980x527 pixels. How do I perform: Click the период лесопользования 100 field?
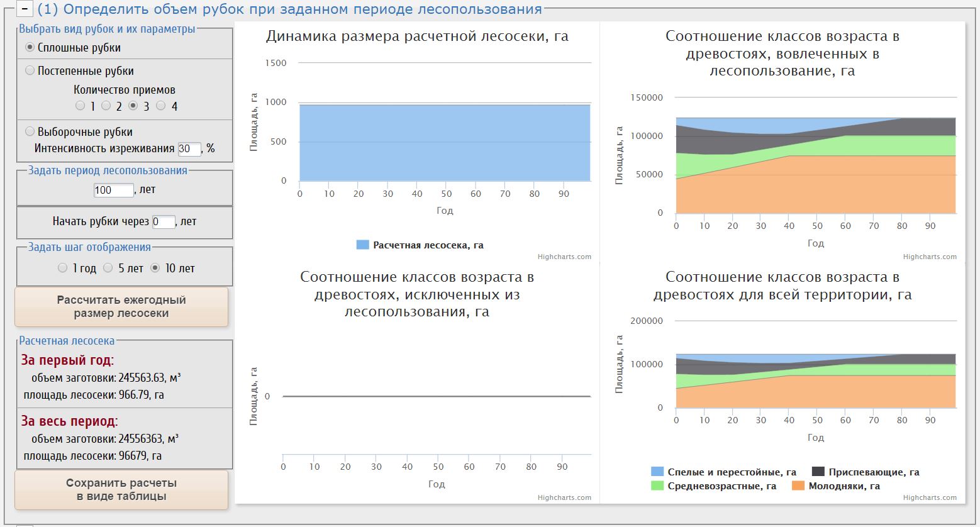113,190
